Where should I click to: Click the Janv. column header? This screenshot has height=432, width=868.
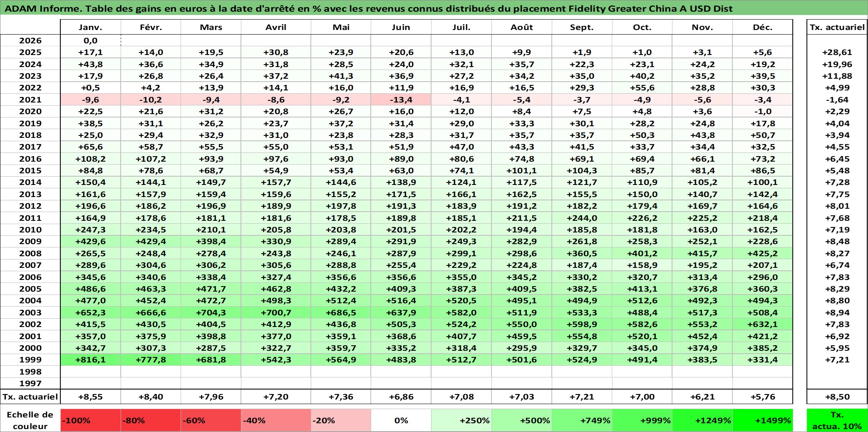pos(90,27)
